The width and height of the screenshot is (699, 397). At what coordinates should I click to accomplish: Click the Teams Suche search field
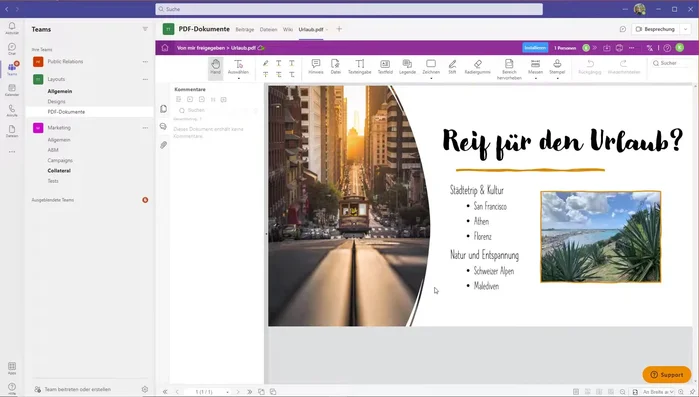point(349,9)
